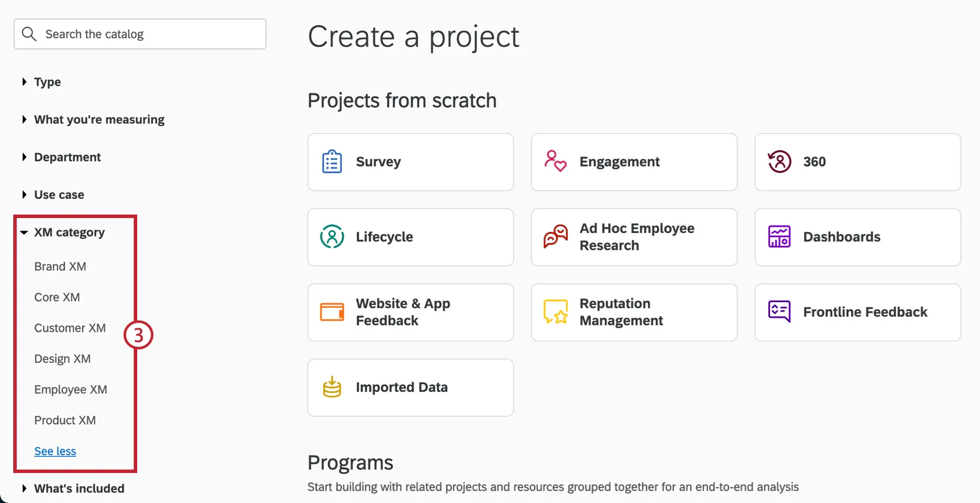Click the Frontline Feedback icon
Image resolution: width=980 pixels, height=503 pixels.
[x=779, y=312]
